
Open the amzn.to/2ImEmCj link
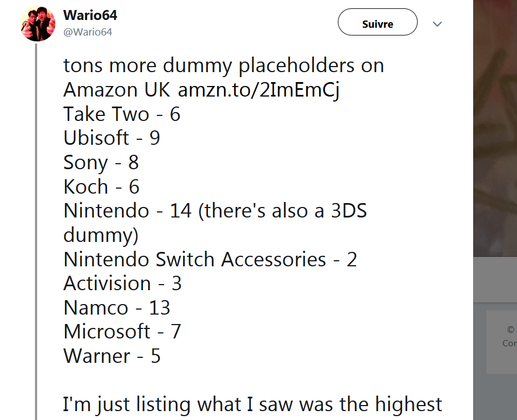(259, 90)
